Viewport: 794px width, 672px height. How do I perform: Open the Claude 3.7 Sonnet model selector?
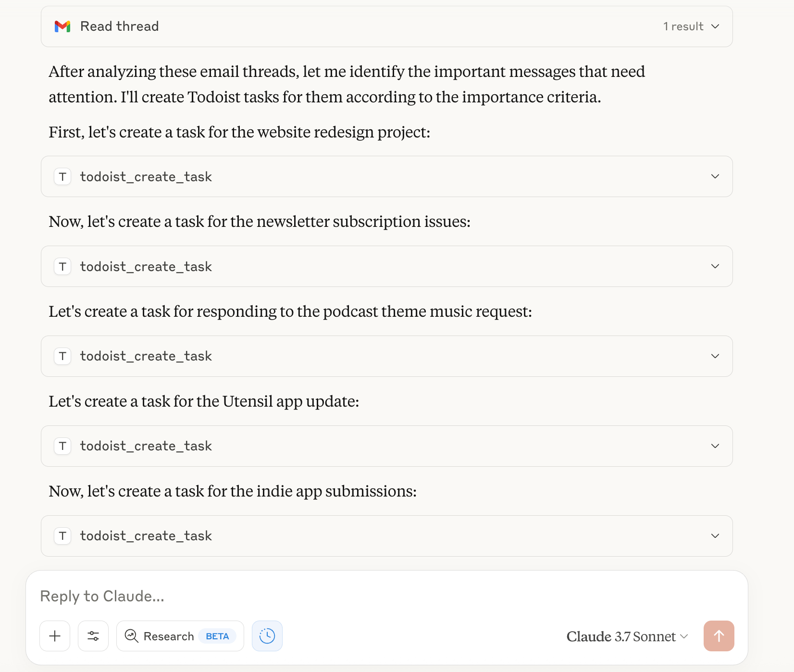click(x=627, y=636)
